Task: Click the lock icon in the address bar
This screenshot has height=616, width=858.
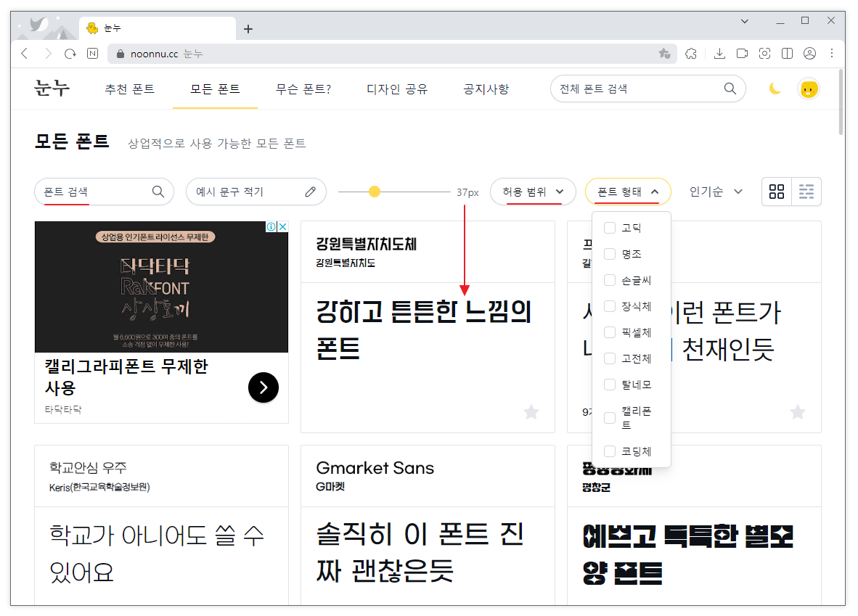Action: [x=120, y=54]
